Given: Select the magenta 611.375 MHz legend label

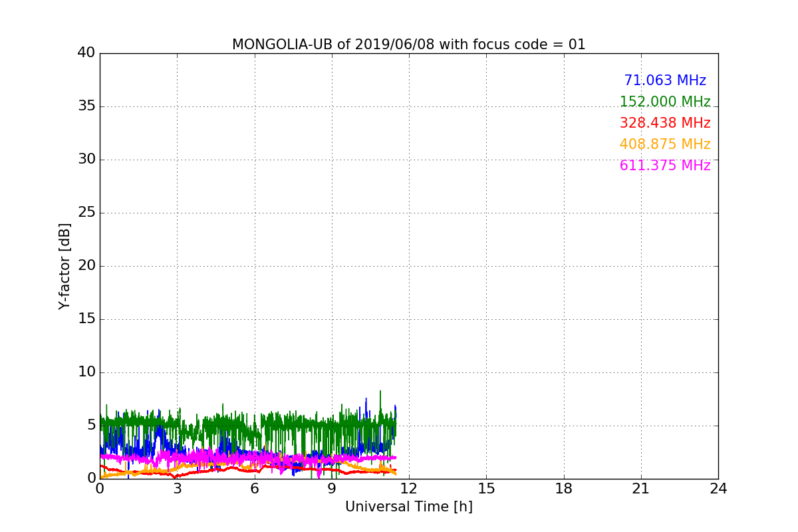Looking at the screenshot, I should click(664, 166).
